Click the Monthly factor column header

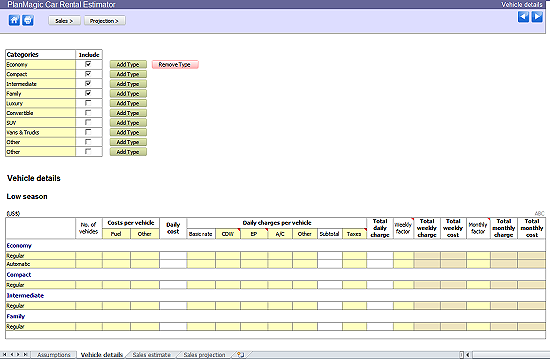point(478,228)
